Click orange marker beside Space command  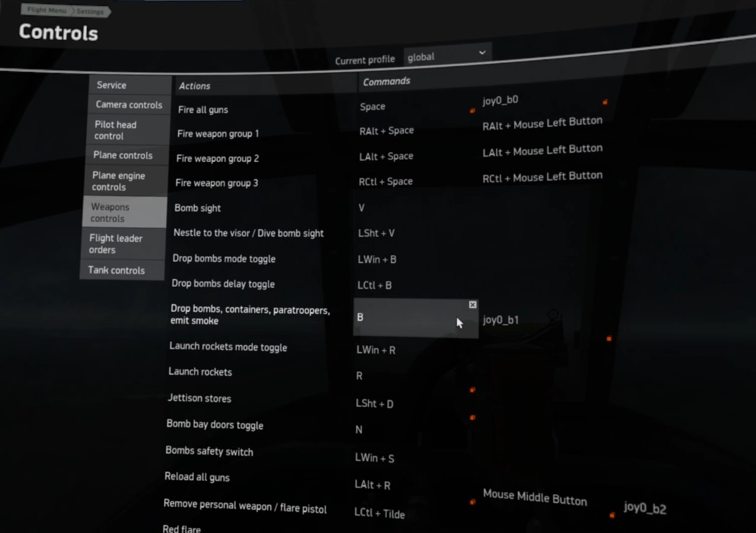472,111
